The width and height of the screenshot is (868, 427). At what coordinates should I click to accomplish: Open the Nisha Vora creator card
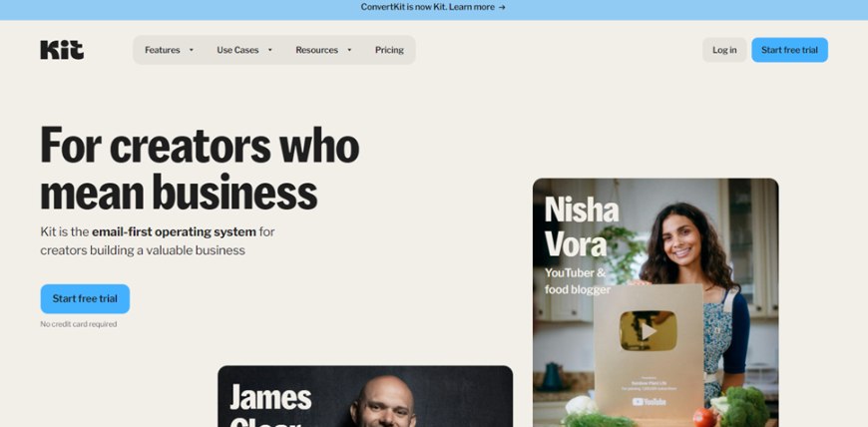(655, 302)
